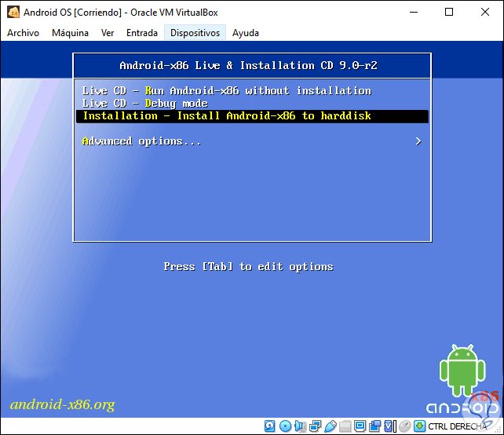The width and height of the screenshot is (504, 435).
Task: Click the keyboard capture green arrow icon
Action: [419, 426]
